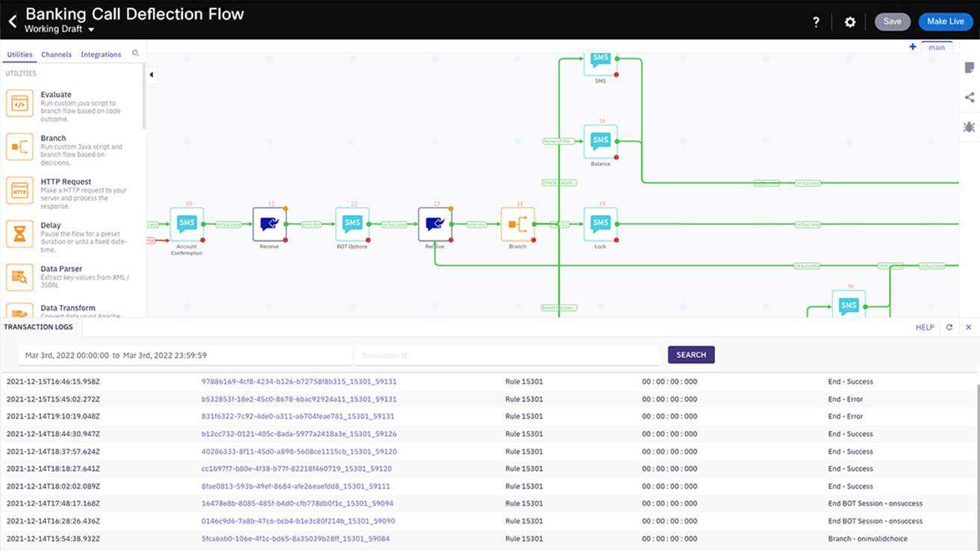The width and height of the screenshot is (980, 551).
Task: Click the Transaction ID input field
Action: click(x=507, y=355)
